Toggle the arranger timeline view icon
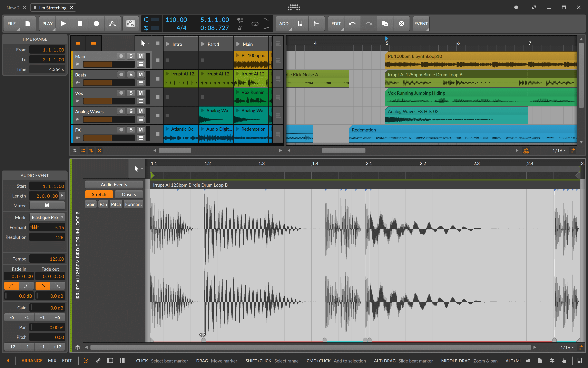The image size is (588, 368). point(93,43)
